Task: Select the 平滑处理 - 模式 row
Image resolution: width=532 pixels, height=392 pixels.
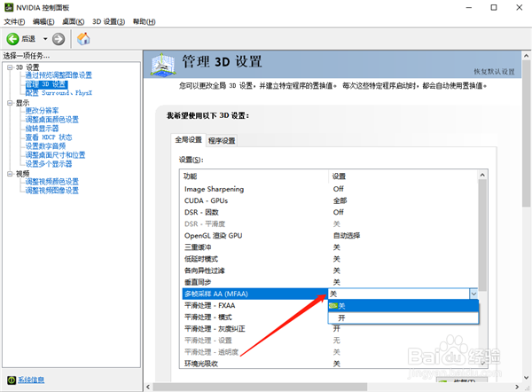Action: pyautogui.click(x=255, y=317)
